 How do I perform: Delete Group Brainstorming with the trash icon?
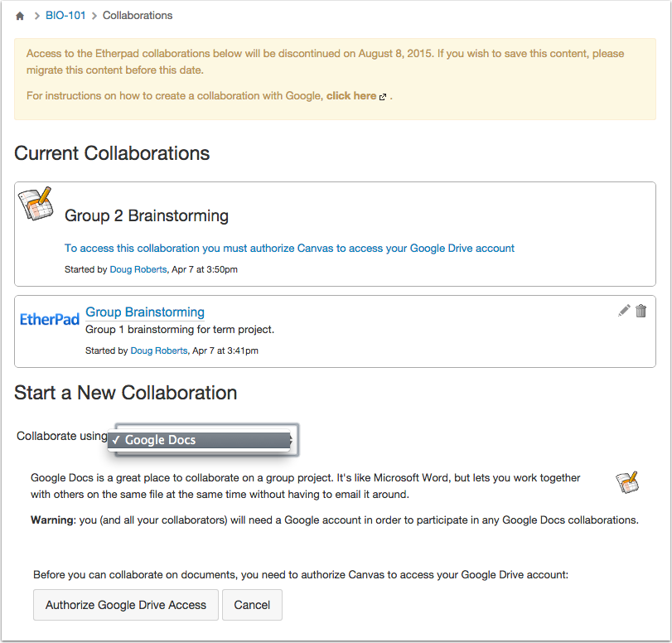(x=641, y=311)
